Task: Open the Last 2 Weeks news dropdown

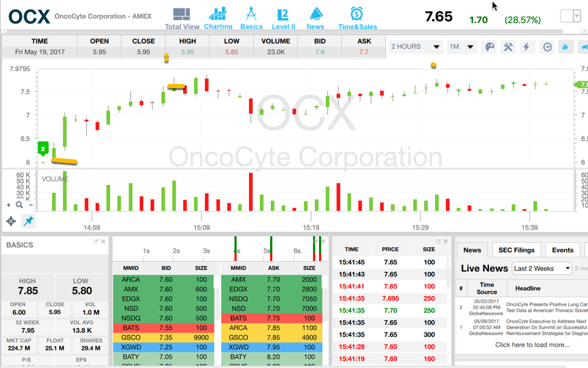Action: [x=541, y=268]
